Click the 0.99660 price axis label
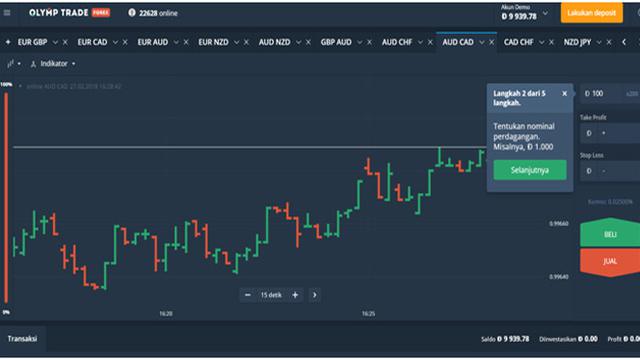This screenshot has height=360, width=640. 559,224
